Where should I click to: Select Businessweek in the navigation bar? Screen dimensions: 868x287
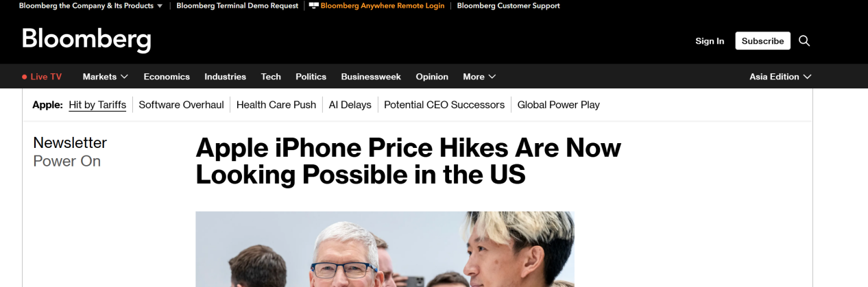click(371, 77)
